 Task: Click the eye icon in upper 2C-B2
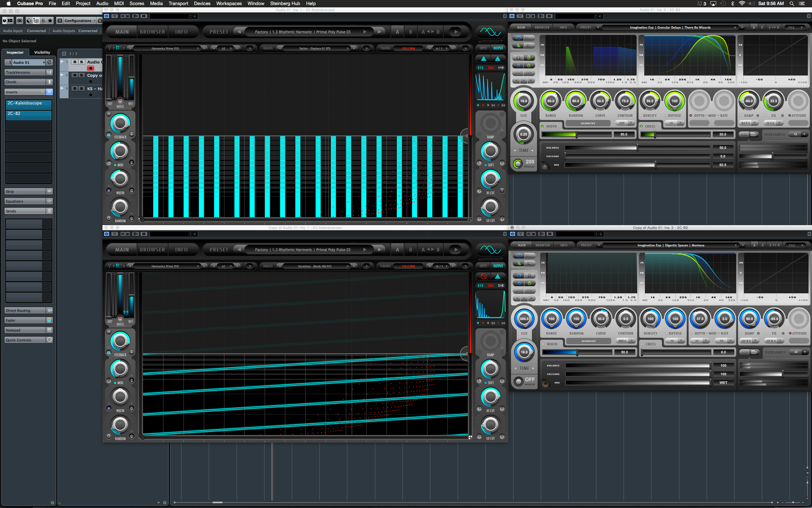[x=519, y=38]
